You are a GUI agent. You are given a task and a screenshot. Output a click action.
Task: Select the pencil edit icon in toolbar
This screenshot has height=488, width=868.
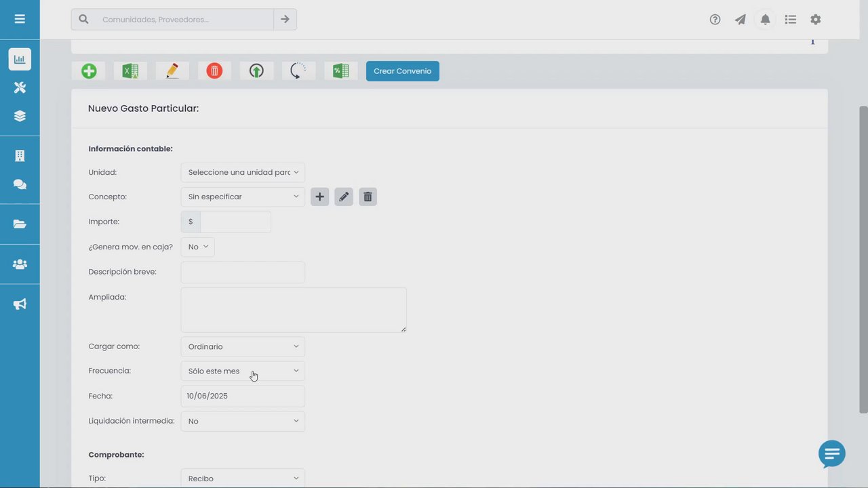coord(172,71)
